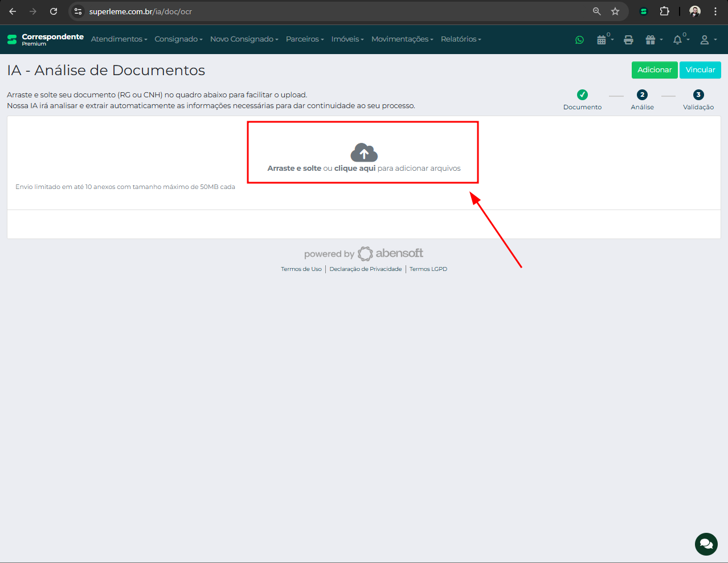Expand the Relatórios dropdown menu
The image size is (728, 563).
click(461, 39)
